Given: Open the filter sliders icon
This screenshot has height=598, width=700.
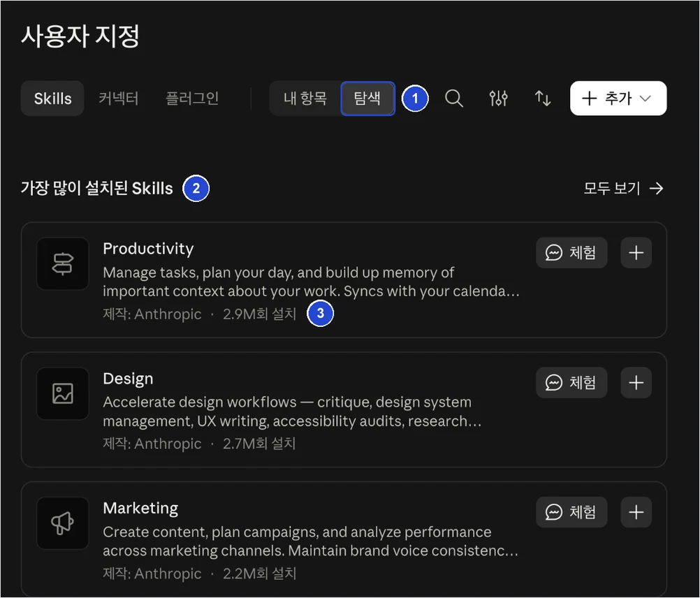Looking at the screenshot, I should coord(498,99).
